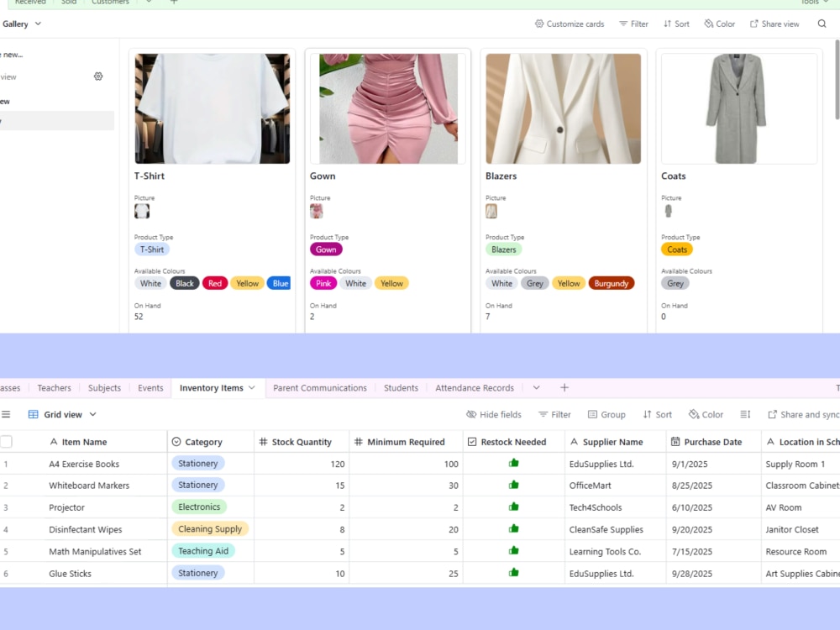Toggle Restock Needed for Math Manipulatives Set

point(514,551)
